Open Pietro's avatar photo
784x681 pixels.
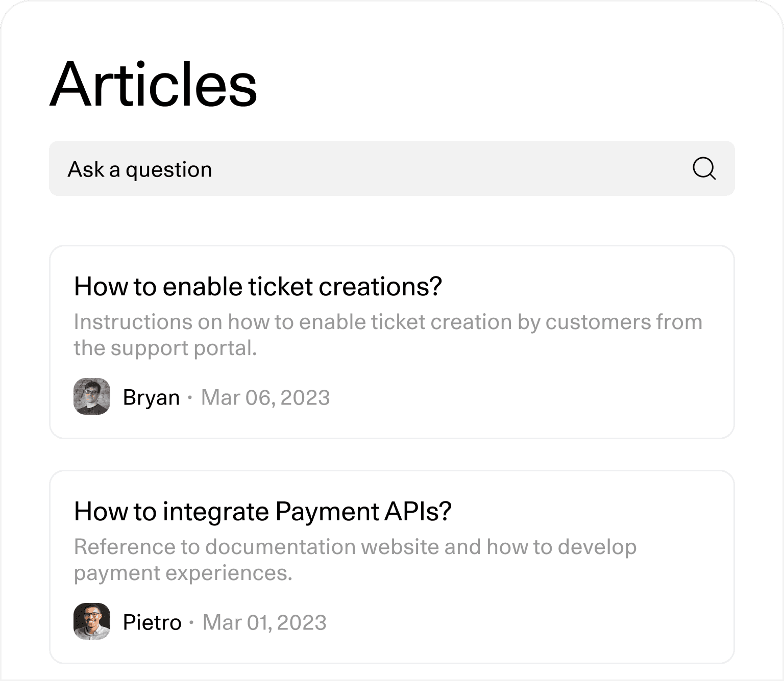[92, 621]
